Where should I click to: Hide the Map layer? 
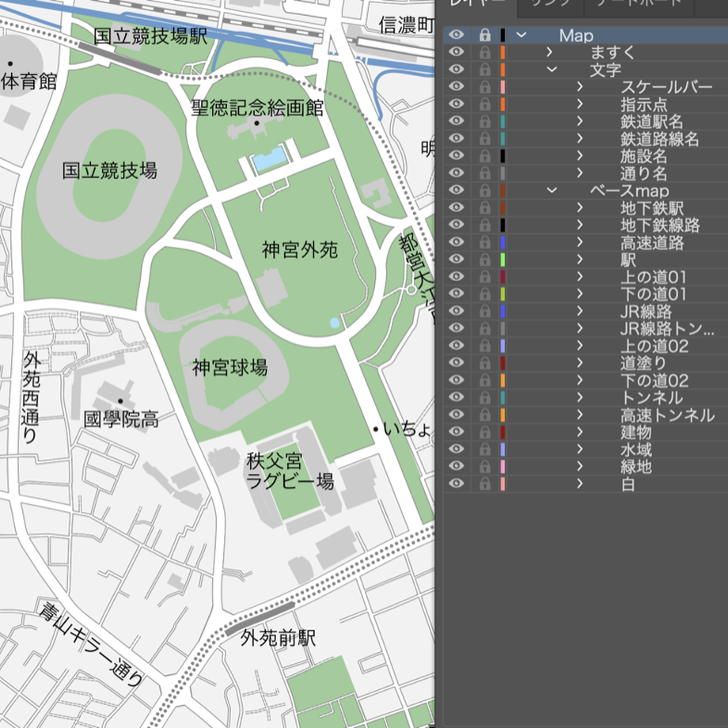pos(457,35)
